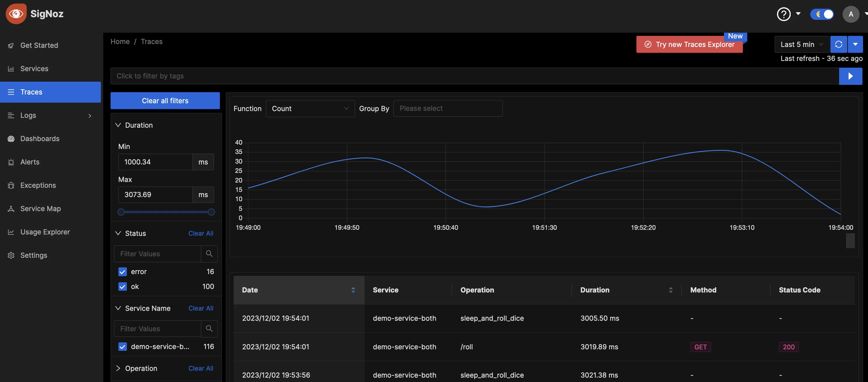Click the Alerts bell icon
The width and height of the screenshot is (868, 382).
(11, 162)
